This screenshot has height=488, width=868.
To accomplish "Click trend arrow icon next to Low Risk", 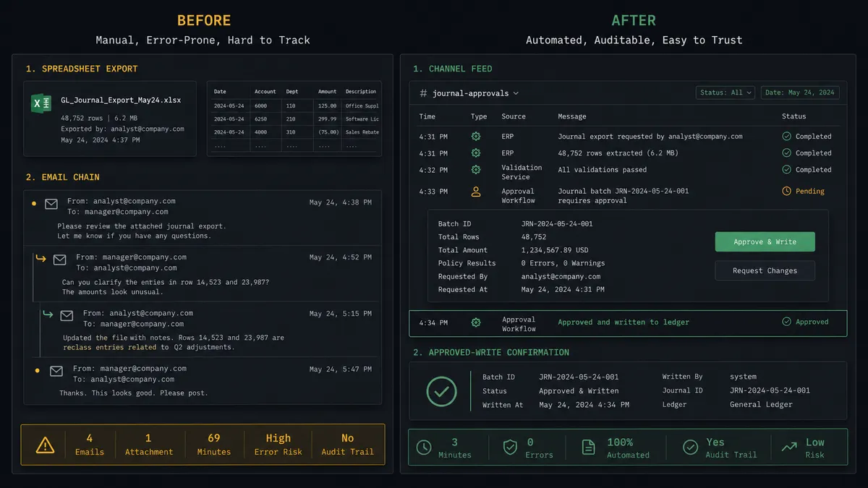I will (789, 448).
